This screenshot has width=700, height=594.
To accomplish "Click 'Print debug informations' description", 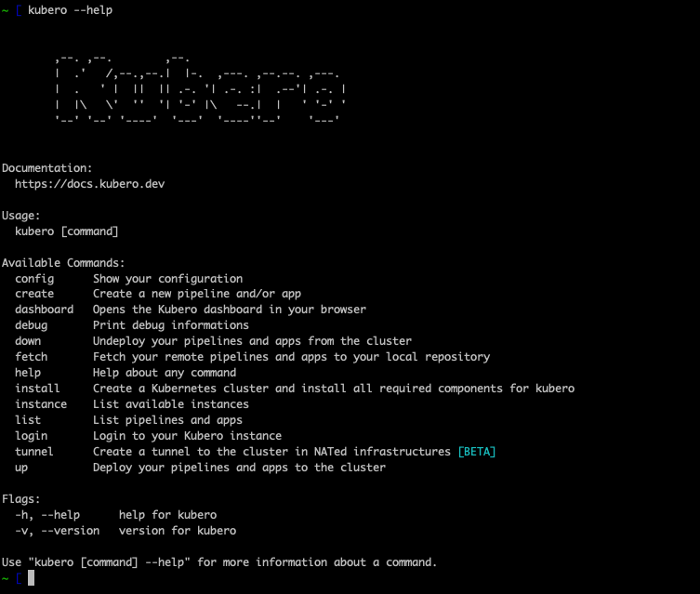I will [171, 325].
